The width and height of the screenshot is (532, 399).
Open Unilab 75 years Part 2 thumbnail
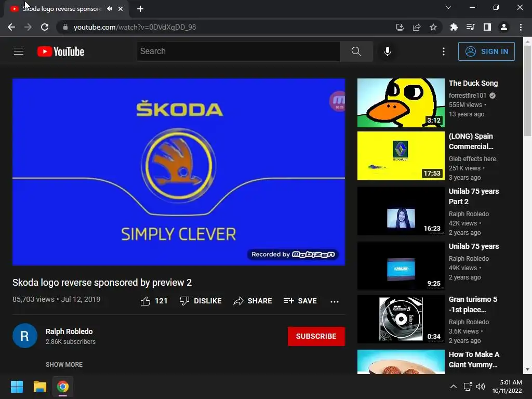tap(401, 211)
